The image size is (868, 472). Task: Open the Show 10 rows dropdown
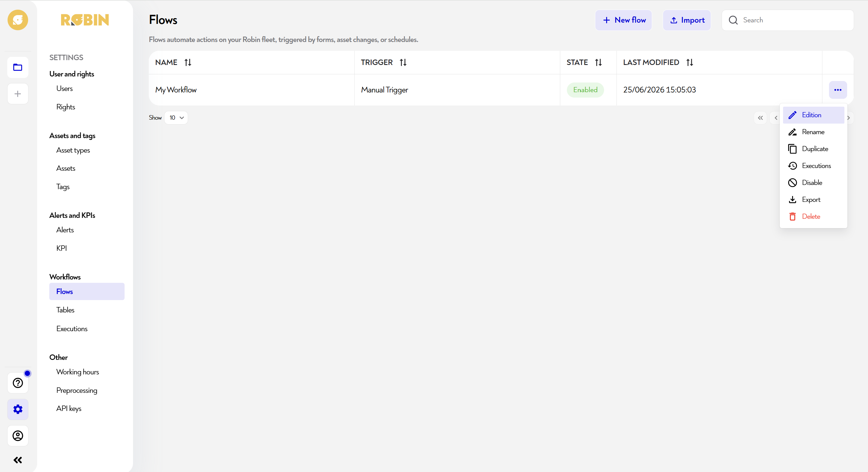176,118
